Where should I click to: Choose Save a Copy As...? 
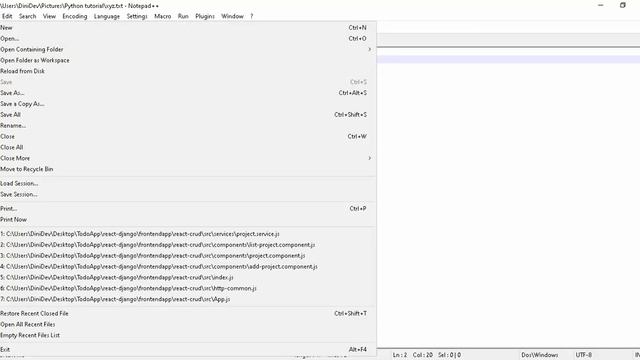coord(188,104)
